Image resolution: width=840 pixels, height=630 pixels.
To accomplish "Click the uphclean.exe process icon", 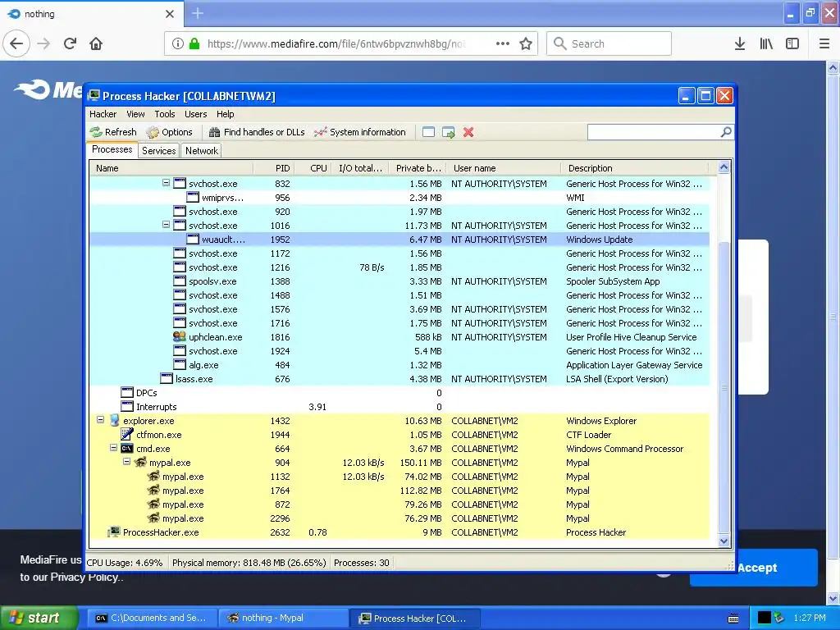I will click(180, 337).
